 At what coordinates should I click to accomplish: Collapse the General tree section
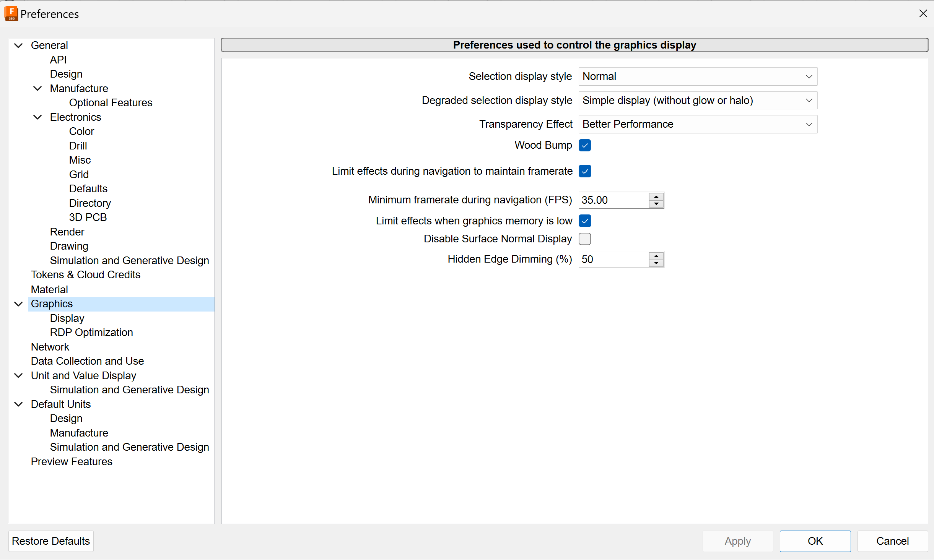18,45
